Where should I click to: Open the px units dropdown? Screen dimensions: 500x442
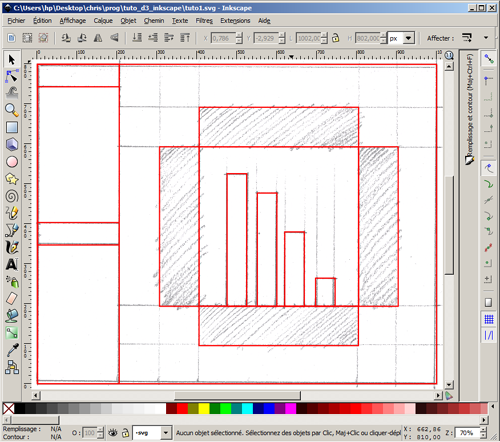[x=408, y=38]
